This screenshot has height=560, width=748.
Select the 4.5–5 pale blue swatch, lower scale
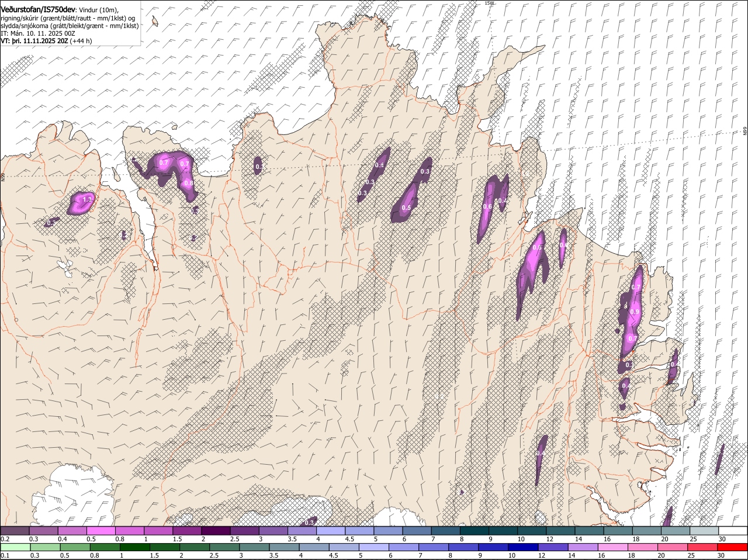click(344, 547)
